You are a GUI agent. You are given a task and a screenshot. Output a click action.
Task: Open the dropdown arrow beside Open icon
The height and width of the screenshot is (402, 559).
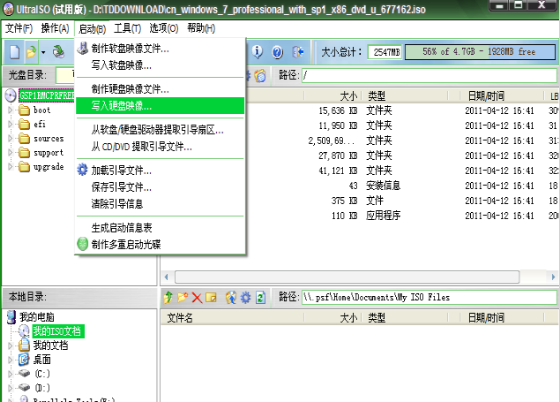43,52
